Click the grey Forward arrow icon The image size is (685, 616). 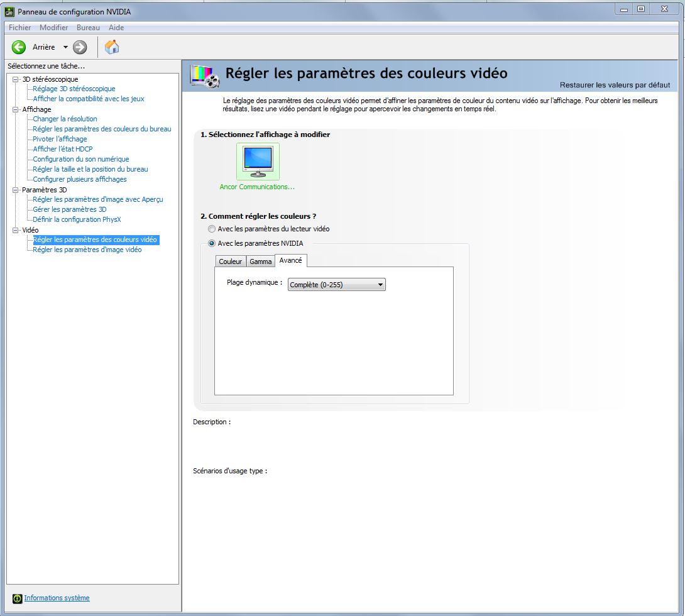[x=80, y=47]
